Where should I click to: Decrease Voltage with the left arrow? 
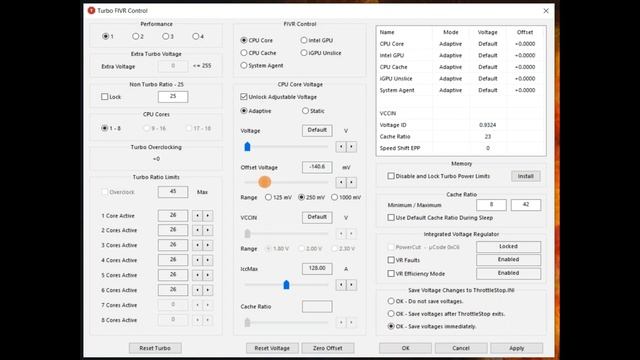341,147
